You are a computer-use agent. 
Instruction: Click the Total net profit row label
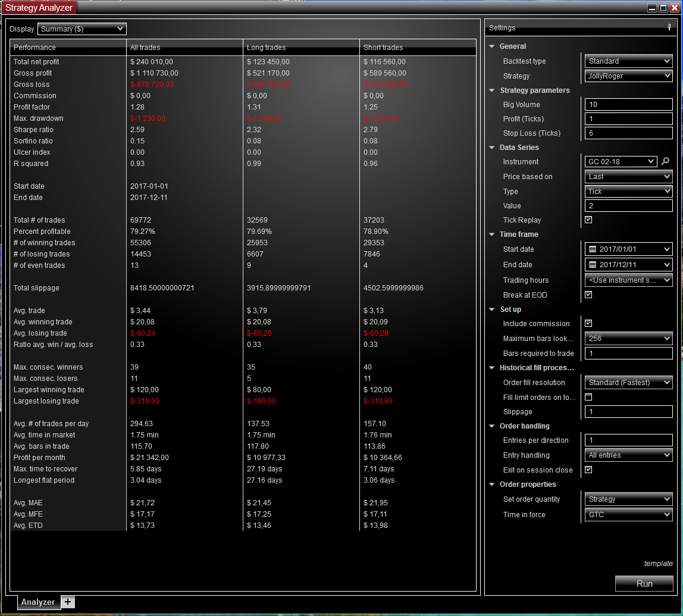point(36,62)
